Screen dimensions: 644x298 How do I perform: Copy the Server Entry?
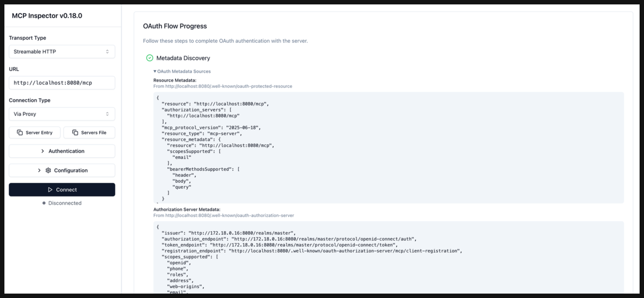pos(34,132)
